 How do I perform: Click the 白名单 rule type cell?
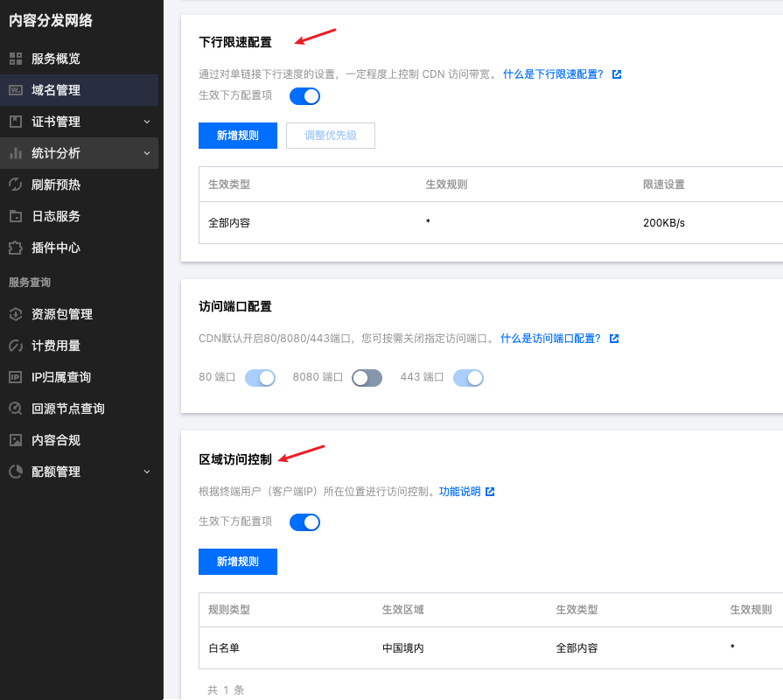pos(224,648)
